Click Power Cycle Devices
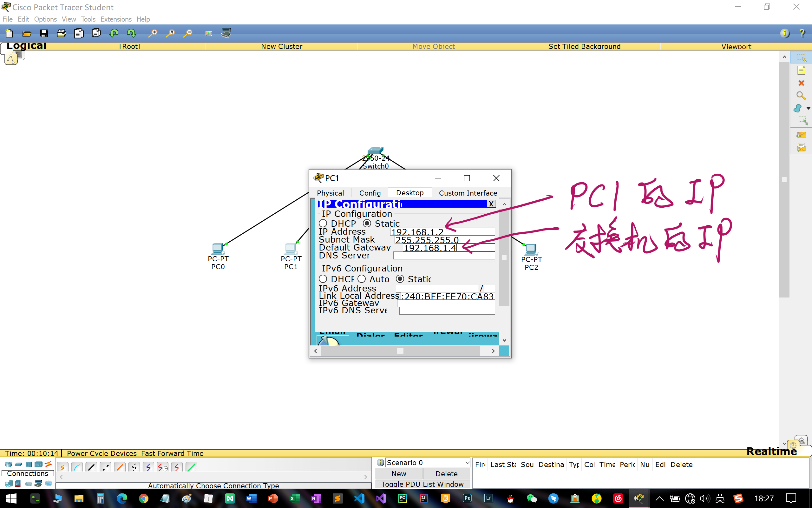 (102, 453)
